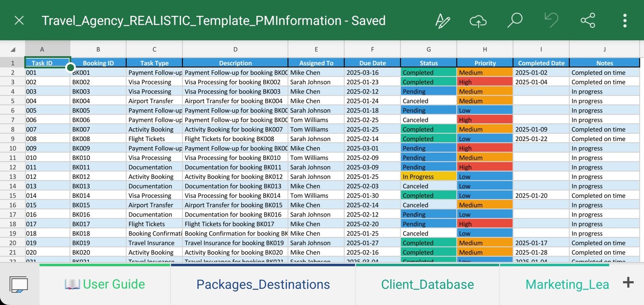Viewport: 644px width, 305px height.
Task: Select the Notes header cell
Action: 605,63
